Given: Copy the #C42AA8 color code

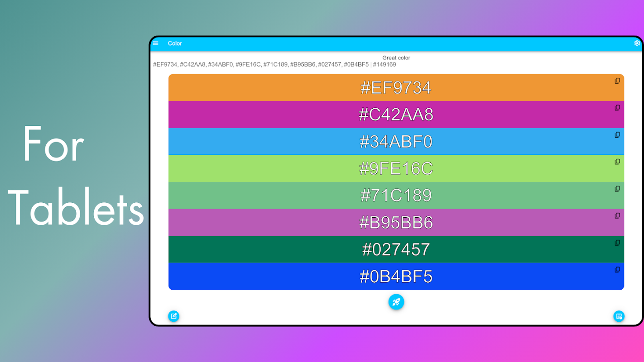Looking at the screenshot, I should coord(617,108).
